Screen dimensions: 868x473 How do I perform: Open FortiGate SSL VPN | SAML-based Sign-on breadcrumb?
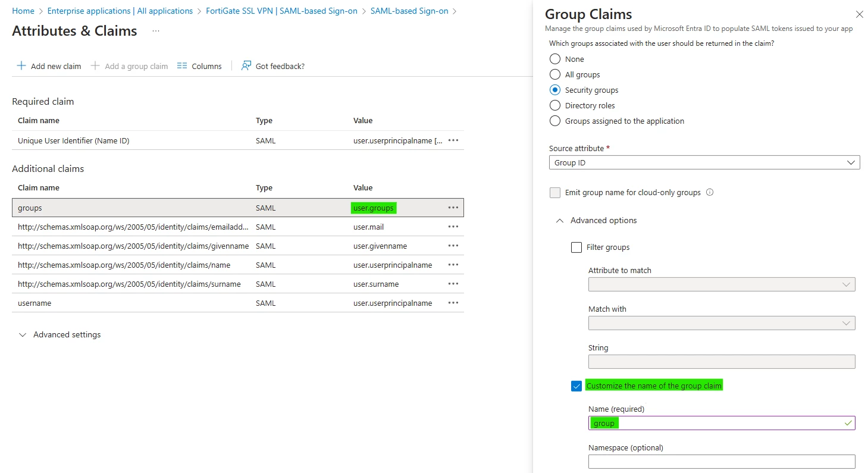(281, 11)
